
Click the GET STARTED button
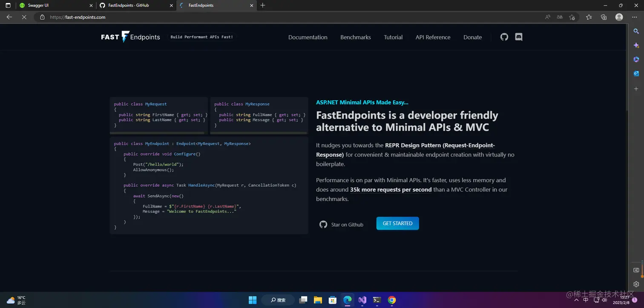(x=397, y=223)
